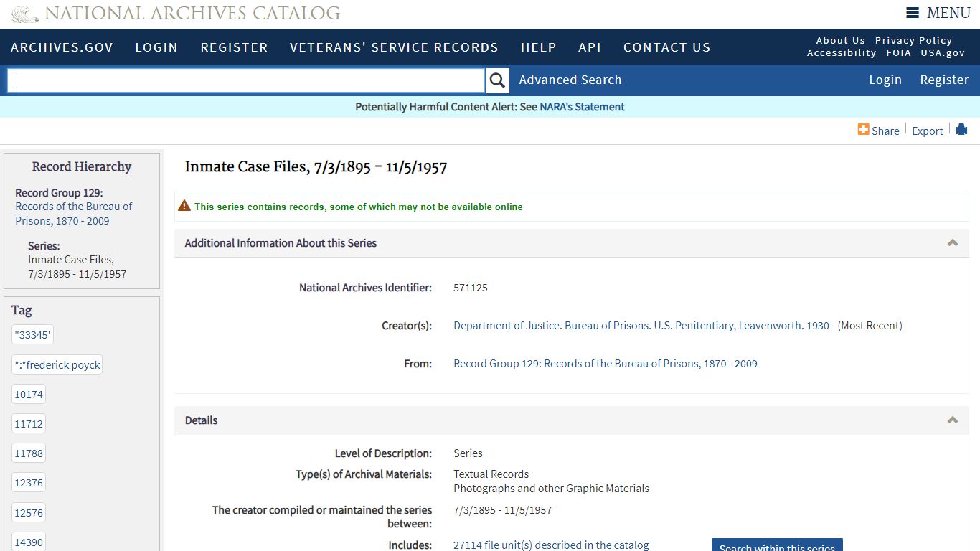
Task: Open From: Record Group 129 link
Action: click(606, 364)
